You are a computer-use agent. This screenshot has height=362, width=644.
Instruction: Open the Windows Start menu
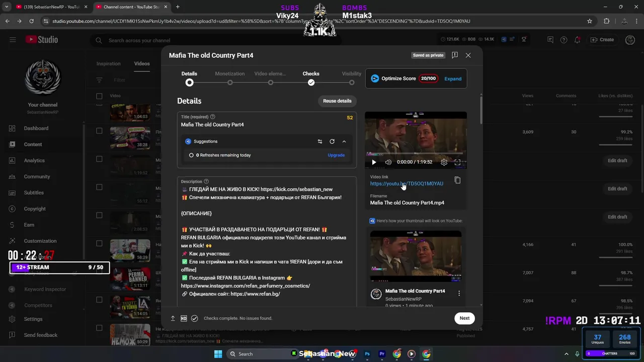(x=218, y=354)
